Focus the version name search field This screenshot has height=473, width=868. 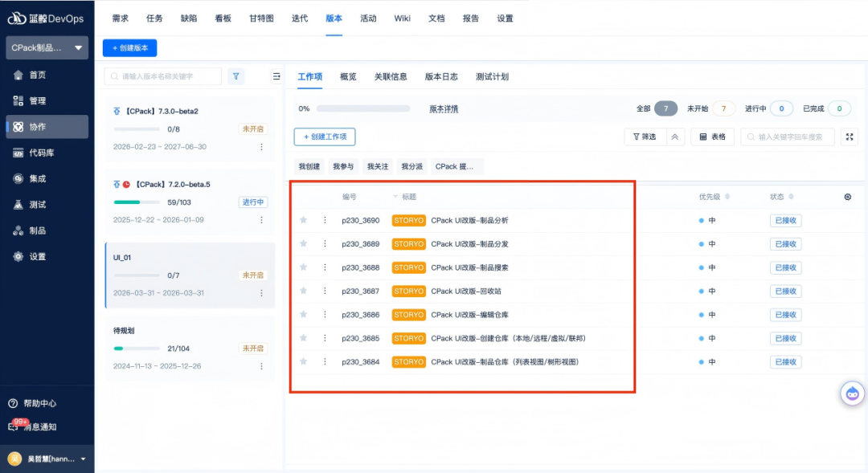point(162,76)
